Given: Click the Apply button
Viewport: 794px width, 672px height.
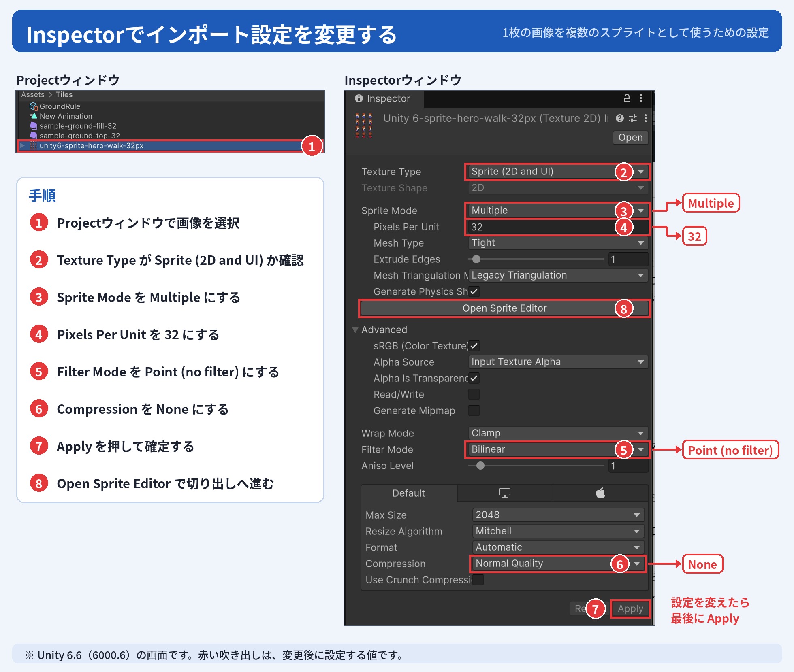Looking at the screenshot, I should point(630,609).
